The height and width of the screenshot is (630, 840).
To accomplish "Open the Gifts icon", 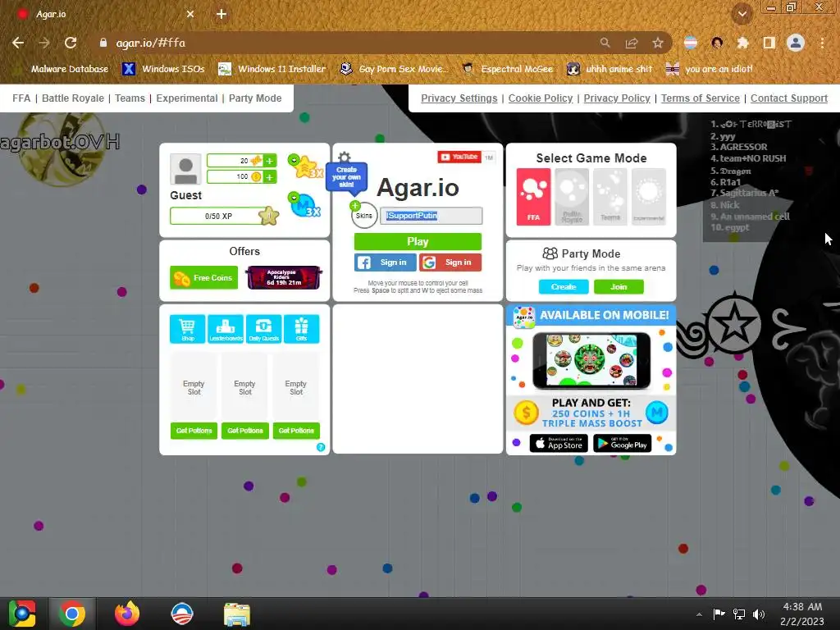I will tap(302, 328).
